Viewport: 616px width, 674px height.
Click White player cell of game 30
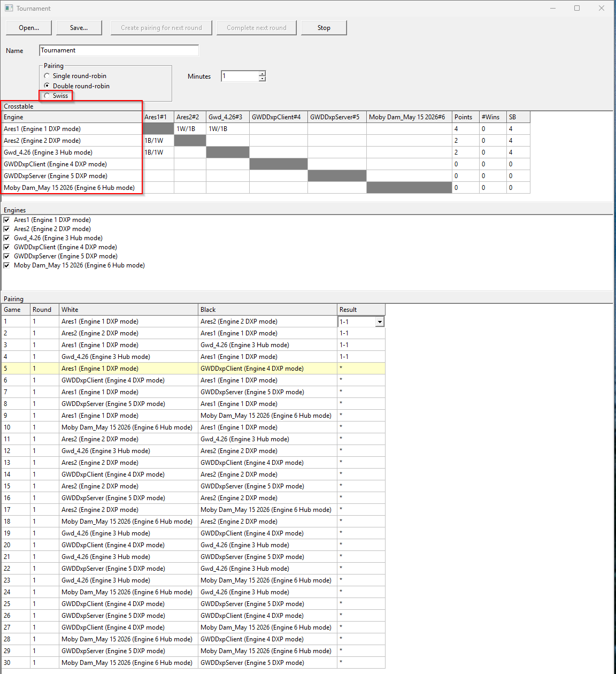click(x=128, y=663)
